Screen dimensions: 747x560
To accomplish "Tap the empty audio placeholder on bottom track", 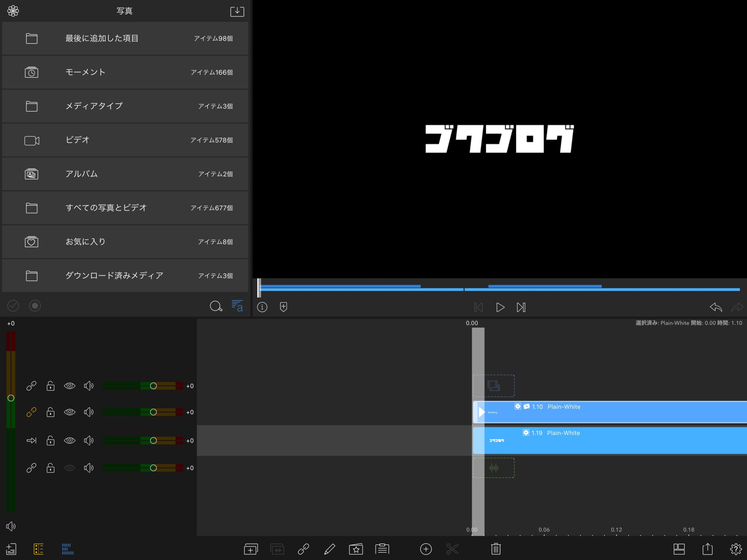I will tap(494, 468).
